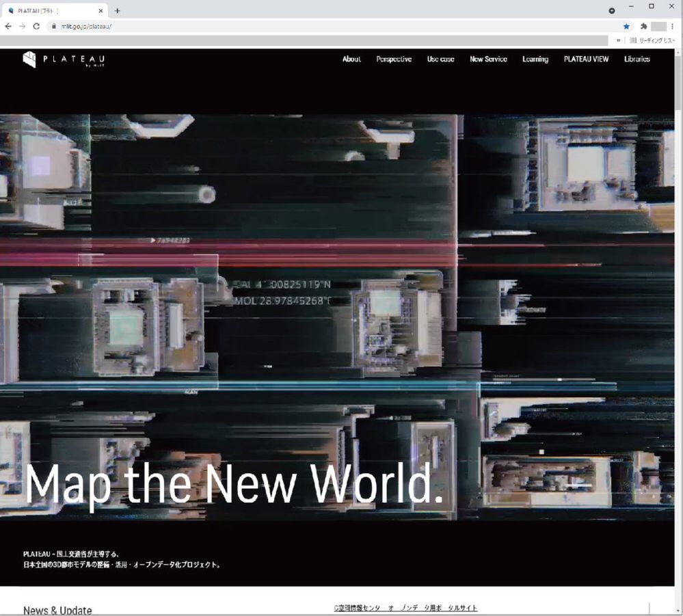Viewport: 683px width, 616px height.
Task: Open the About menu item
Action: (351, 59)
